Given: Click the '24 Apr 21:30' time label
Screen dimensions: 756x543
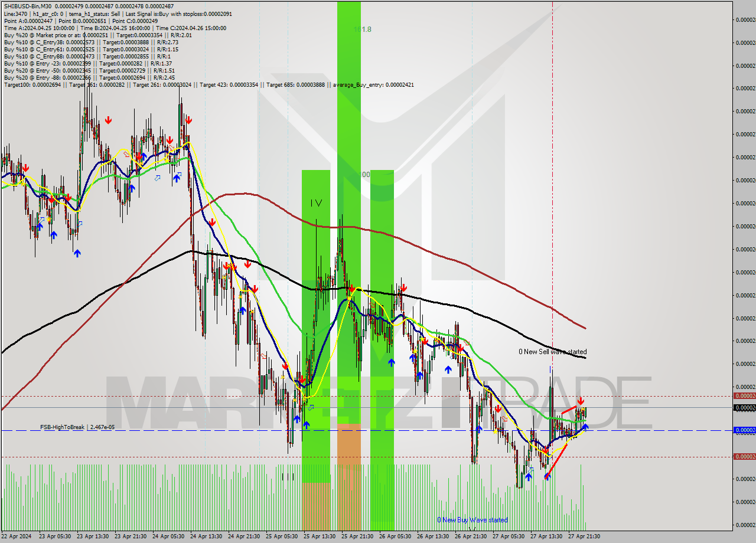Looking at the screenshot, I should click(244, 537).
